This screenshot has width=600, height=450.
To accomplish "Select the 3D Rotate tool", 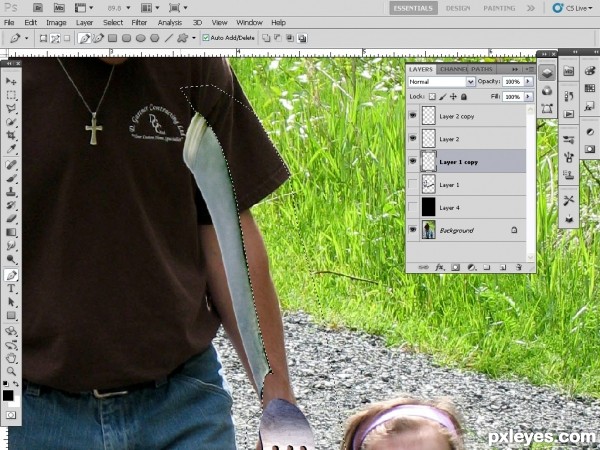I will [11, 331].
